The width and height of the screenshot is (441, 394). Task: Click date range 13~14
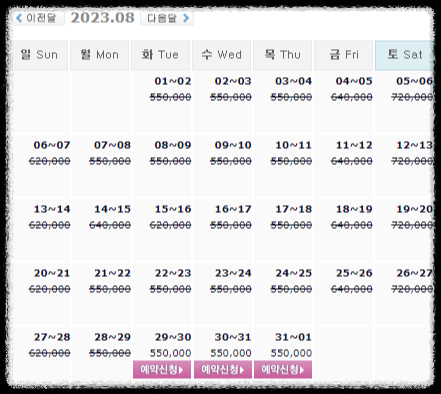[52, 209]
